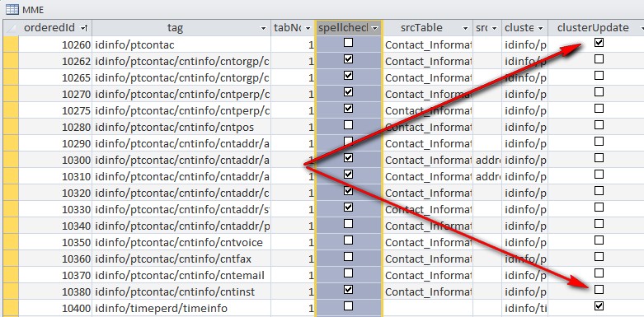Select record row 10400 via row selector
The image size is (644, 317).
(11, 308)
